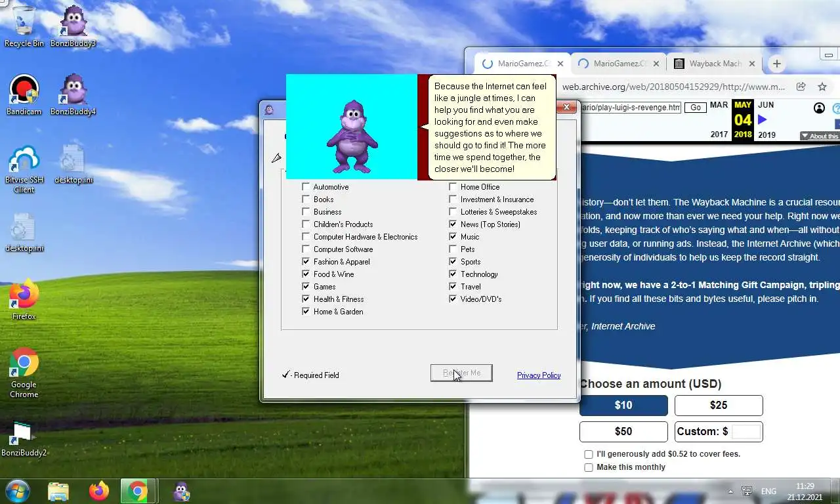Check the Automotive interest box
This screenshot has width=840, height=504.
click(306, 187)
